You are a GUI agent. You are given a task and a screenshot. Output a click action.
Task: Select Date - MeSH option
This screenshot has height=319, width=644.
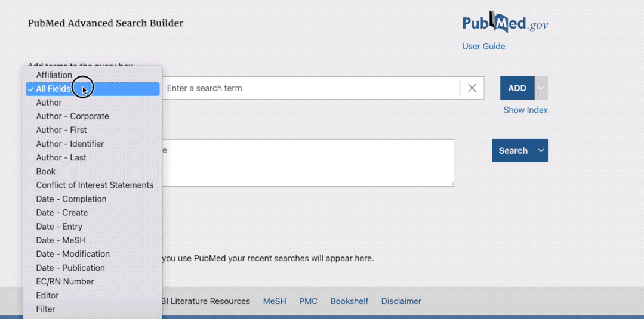point(93,240)
